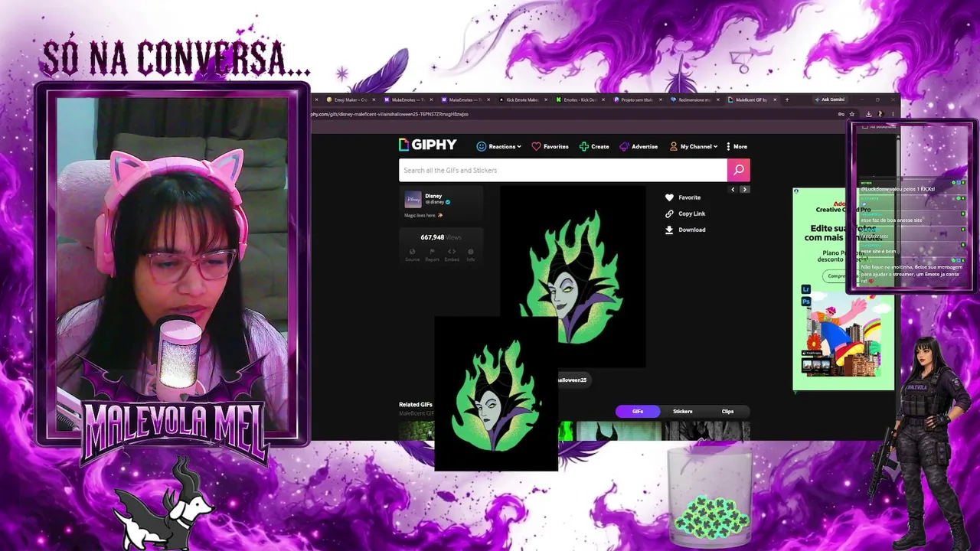Click the Favorites heart outline icon
This screenshot has width=980, height=551.
[x=536, y=146]
